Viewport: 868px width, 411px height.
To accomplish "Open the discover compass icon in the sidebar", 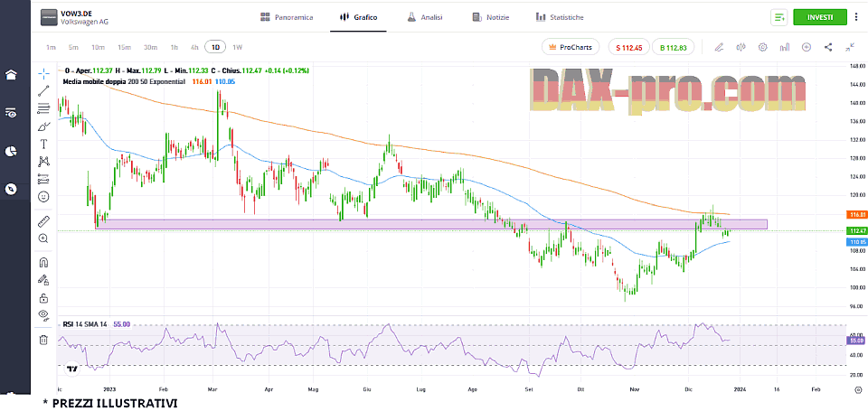I will (x=11, y=189).
